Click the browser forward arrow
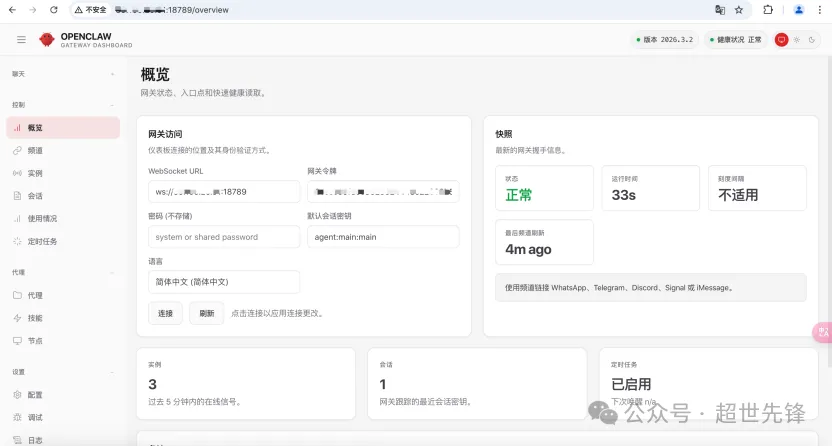The image size is (832, 446). click(x=32, y=10)
